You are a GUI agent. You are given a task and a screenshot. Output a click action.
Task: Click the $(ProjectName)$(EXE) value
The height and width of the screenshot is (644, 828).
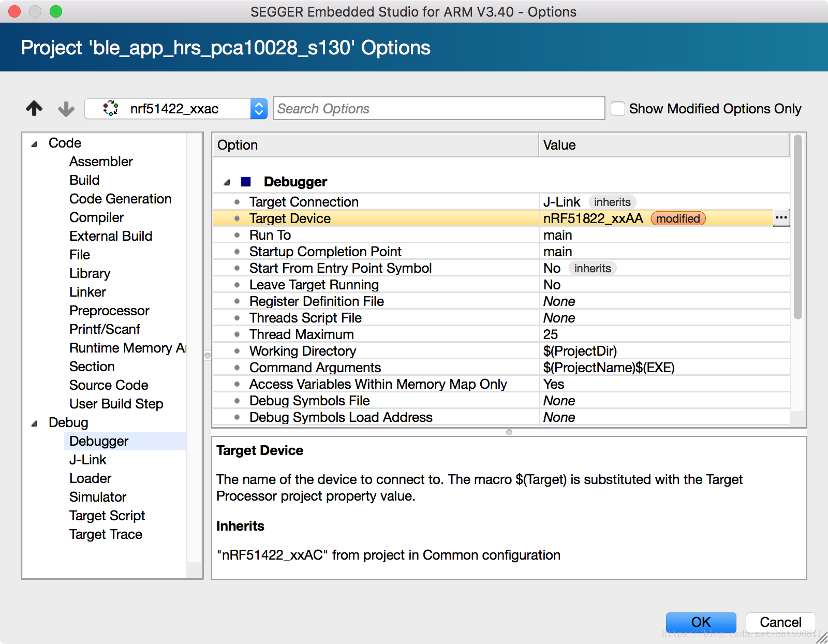point(609,368)
